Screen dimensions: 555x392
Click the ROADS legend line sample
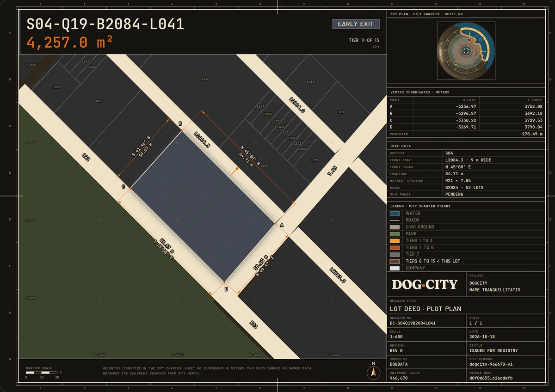pos(395,220)
